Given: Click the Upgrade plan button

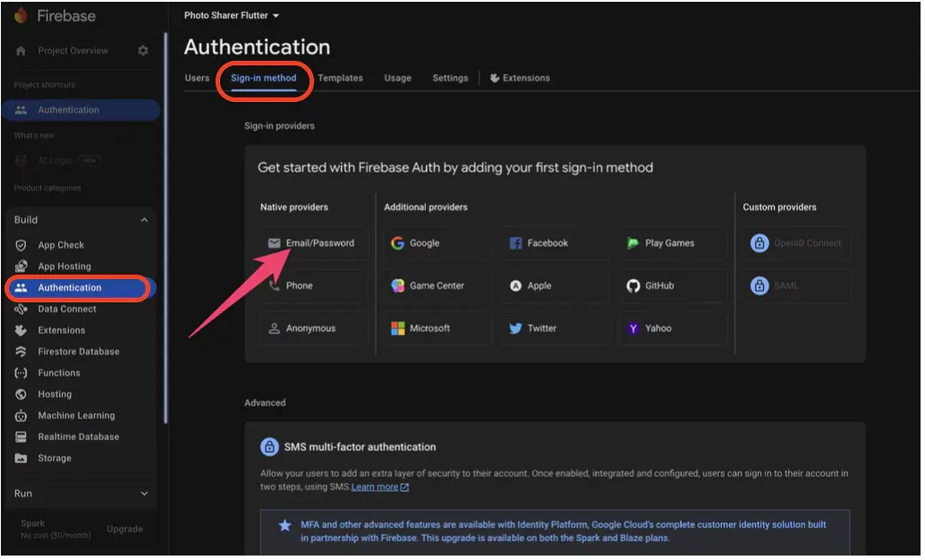Looking at the screenshot, I should 124,529.
